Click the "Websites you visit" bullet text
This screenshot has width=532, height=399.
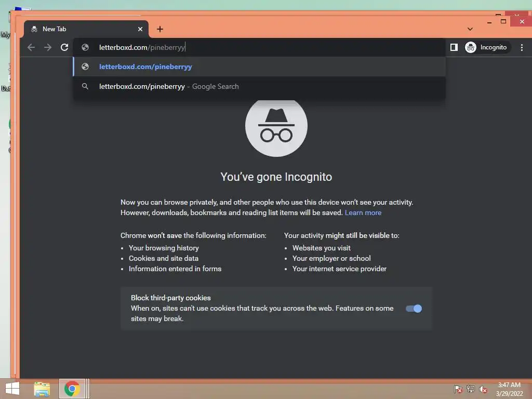click(x=321, y=248)
